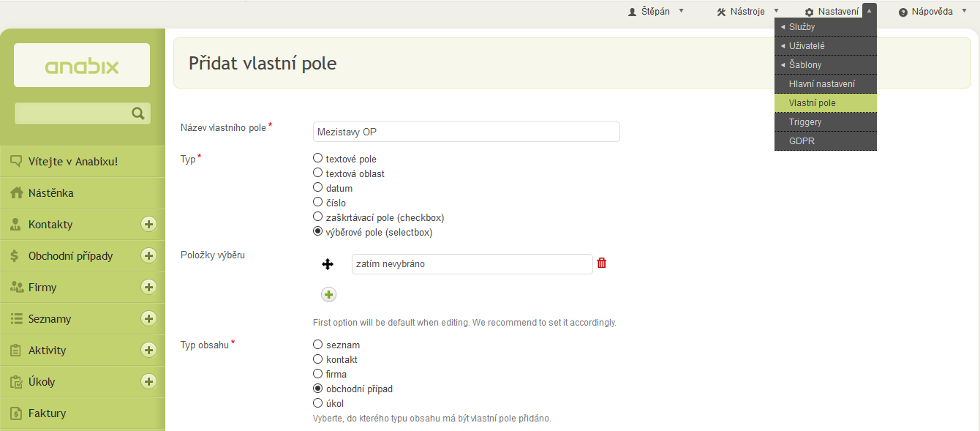980x431 pixels.
Task: Delete the 'zatím nevybráno' option with trash icon
Action: (602, 263)
